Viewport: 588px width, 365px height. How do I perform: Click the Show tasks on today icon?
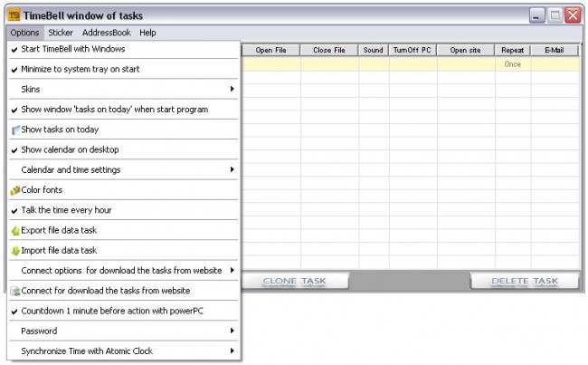[15, 130]
